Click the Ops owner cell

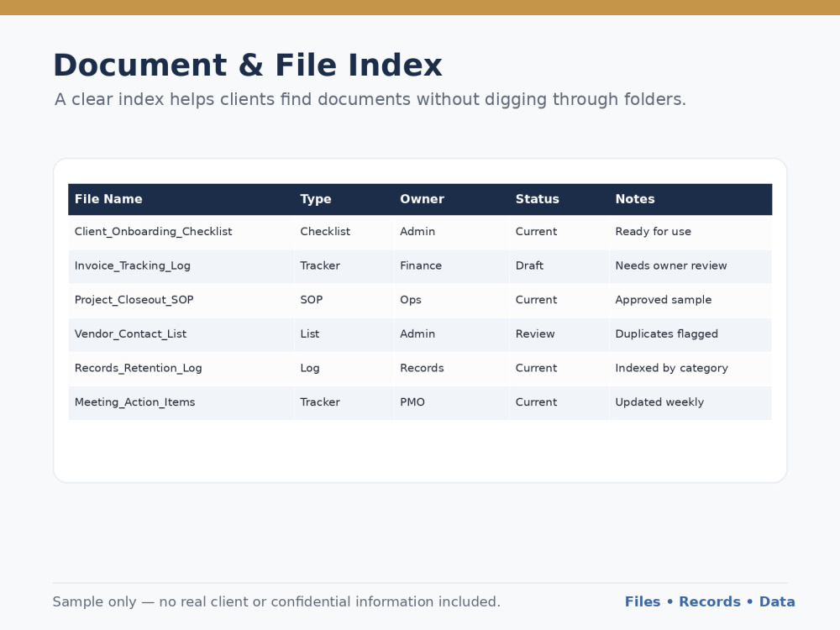pyautogui.click(x=411, y=300)
